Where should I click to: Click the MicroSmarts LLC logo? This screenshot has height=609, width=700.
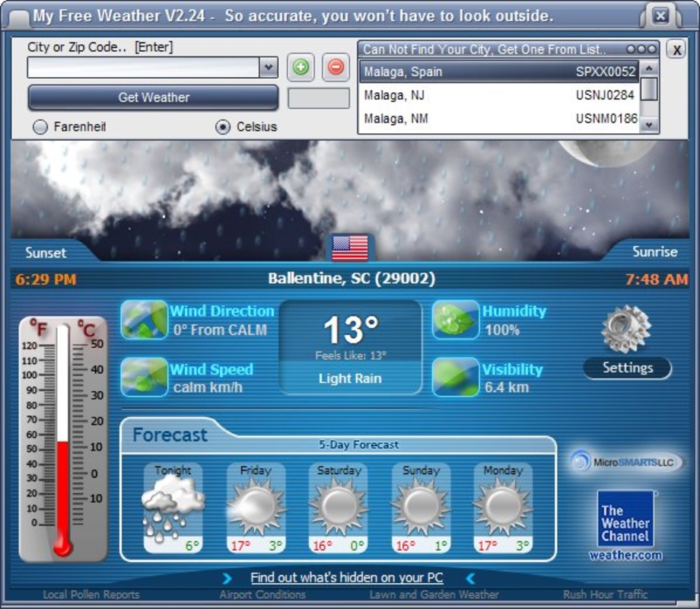coord(625,461)
